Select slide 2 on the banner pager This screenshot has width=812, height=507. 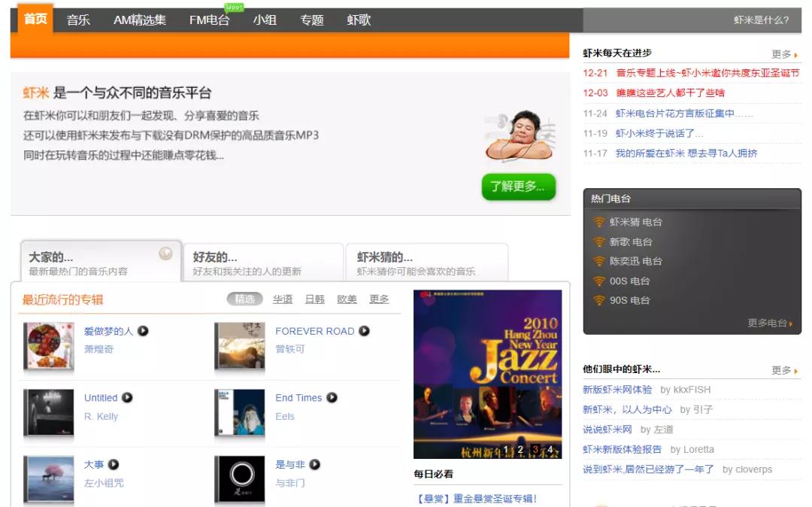click(x=521, y=449)
